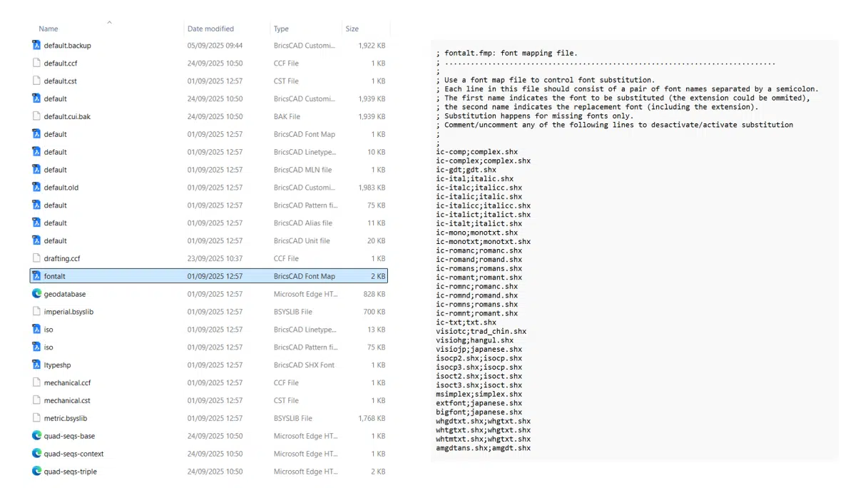
Task: Sort files by the Size column header
Action: [x=352, y=29]
